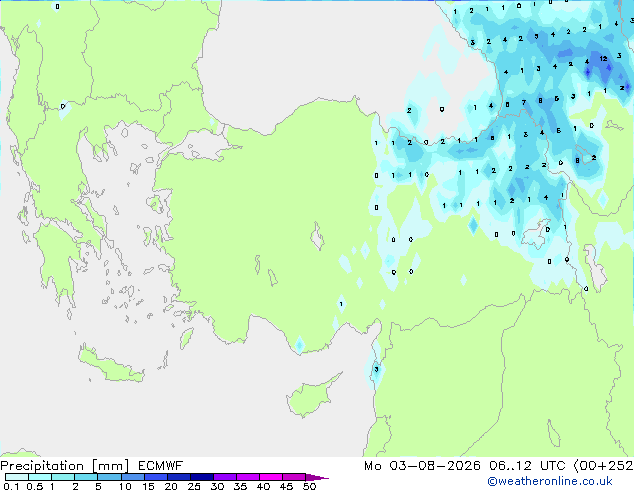
Task: Pick the 1–2 mm legend swatch
Action: [x=63, y=477]
